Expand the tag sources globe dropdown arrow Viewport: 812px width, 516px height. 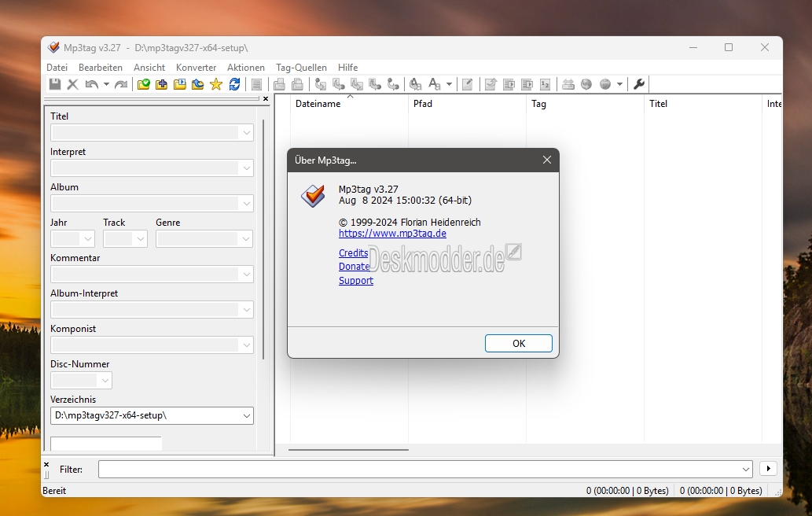click(619, 84)
